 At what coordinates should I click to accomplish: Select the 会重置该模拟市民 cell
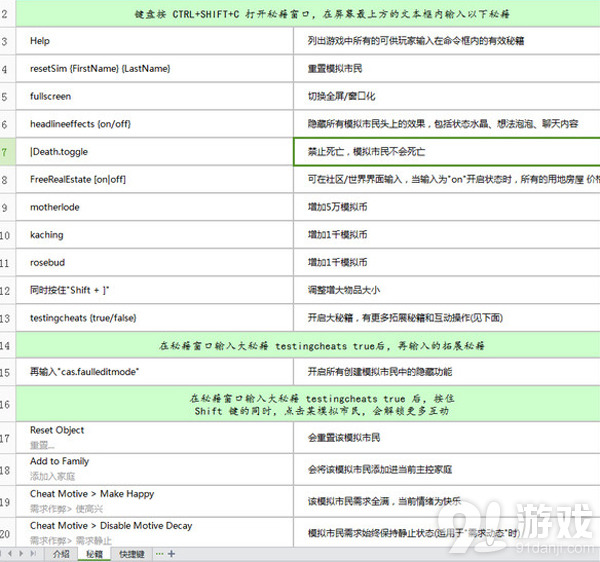point(447,438)
